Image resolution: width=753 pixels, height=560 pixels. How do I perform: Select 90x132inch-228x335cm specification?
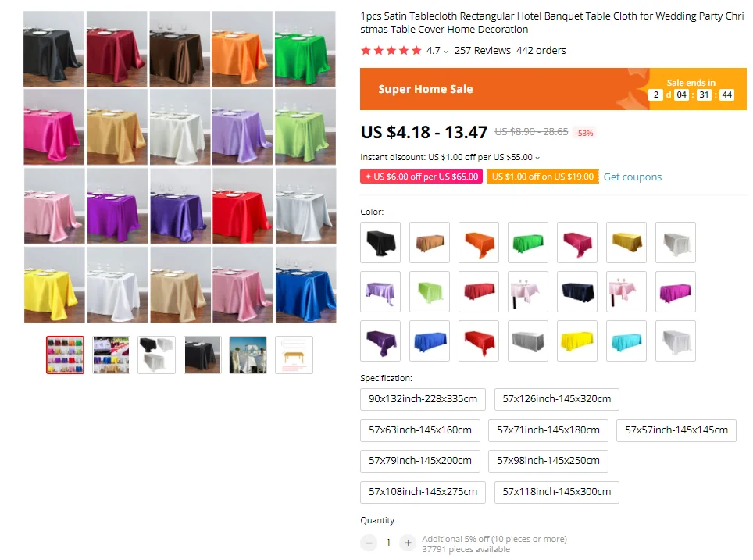(423, 399)
